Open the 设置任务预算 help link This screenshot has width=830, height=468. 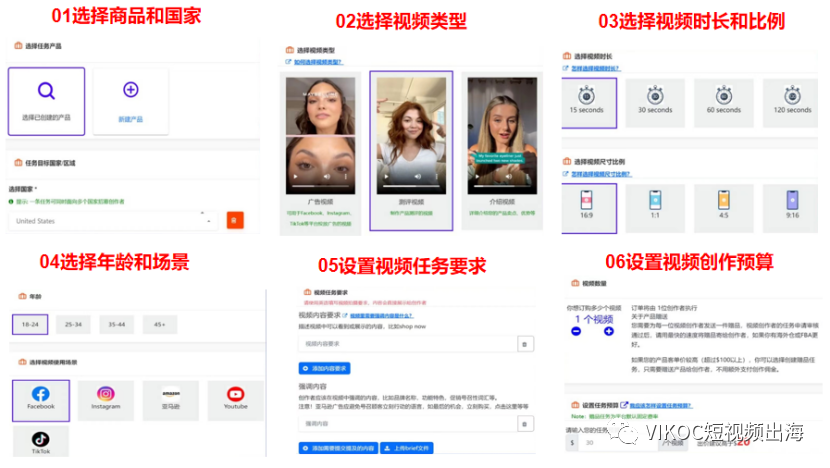coord(660,406)
